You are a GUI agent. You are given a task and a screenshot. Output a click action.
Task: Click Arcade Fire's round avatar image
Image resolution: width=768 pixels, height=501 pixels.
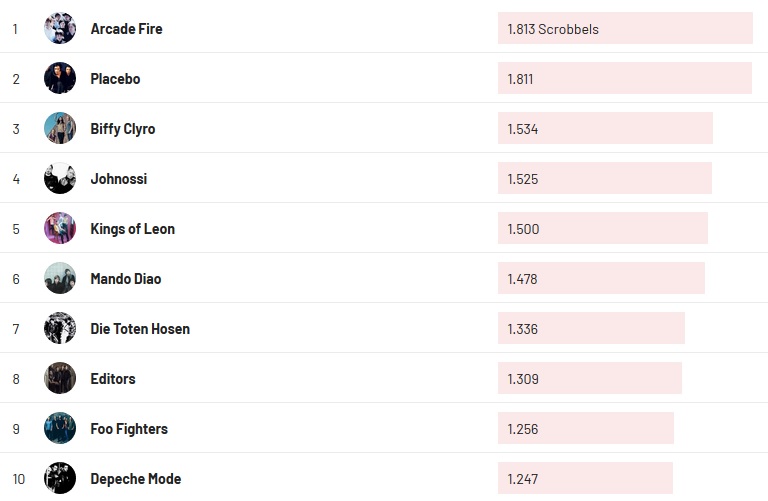point(60,28)
